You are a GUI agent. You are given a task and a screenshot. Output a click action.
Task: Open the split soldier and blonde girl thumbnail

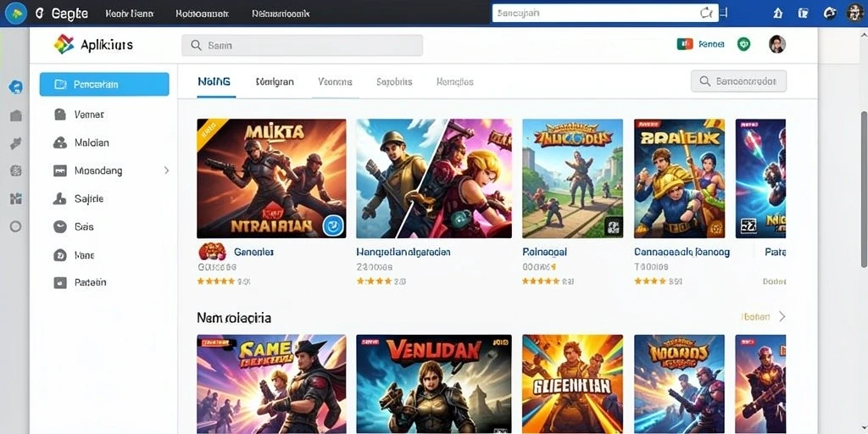pyautogui.click(x=434, y=178)
